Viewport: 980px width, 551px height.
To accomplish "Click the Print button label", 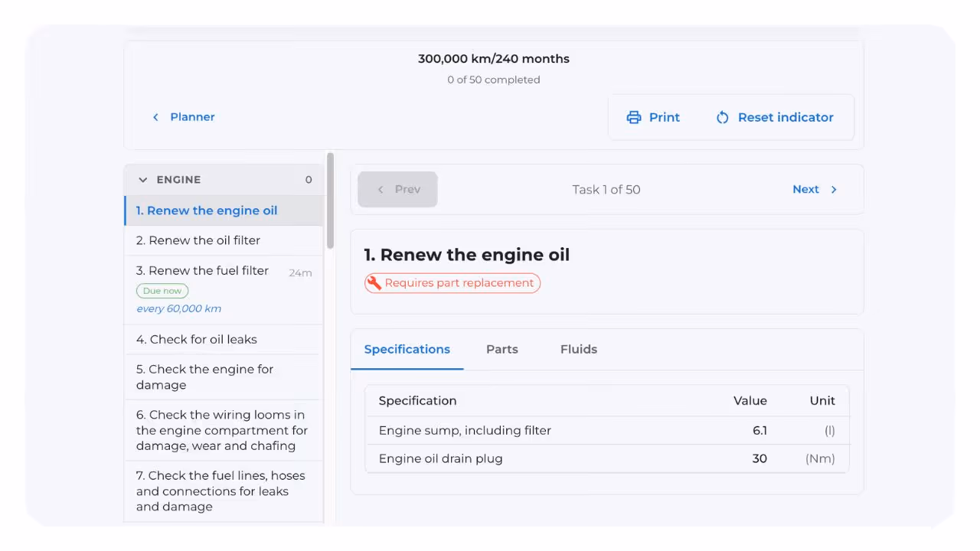I will tap(665, 117).
